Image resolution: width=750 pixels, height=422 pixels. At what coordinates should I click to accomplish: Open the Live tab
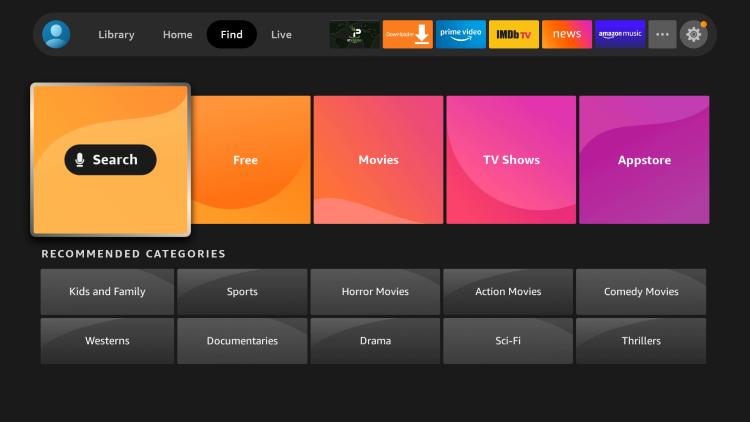(x=281, y=34)
